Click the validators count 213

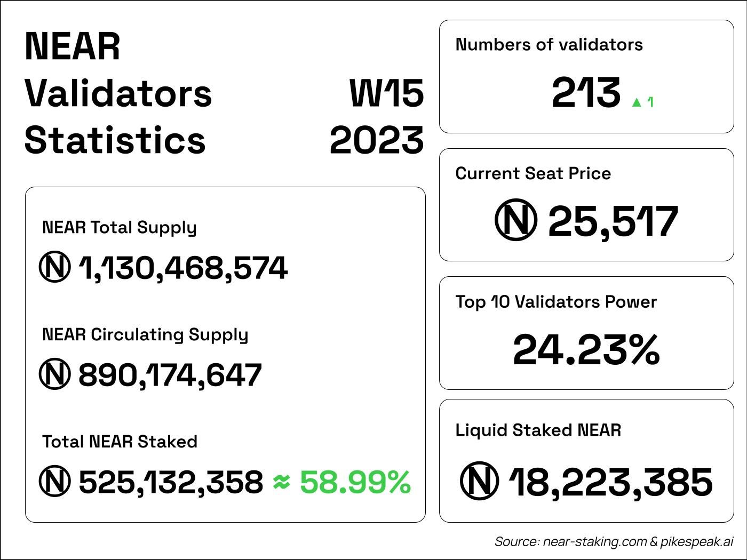tap(586, 93)
